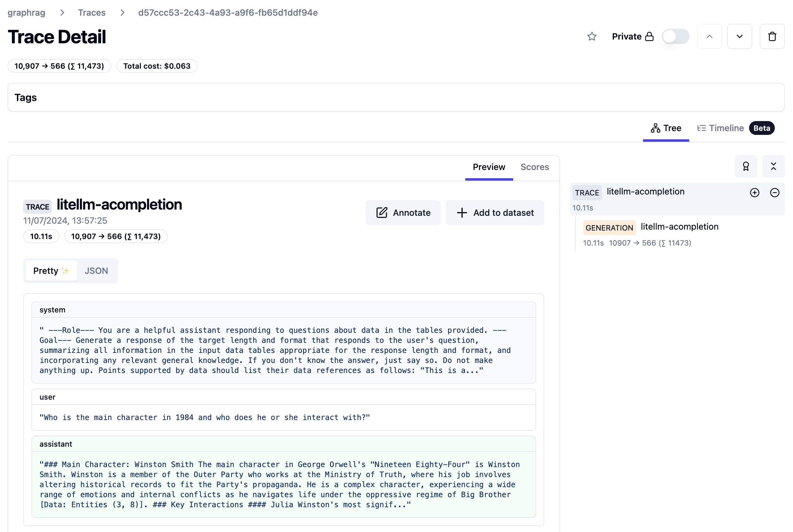Go to previous trace with up chevron
This screenshot has height=532, width=793.
point(709,36)
